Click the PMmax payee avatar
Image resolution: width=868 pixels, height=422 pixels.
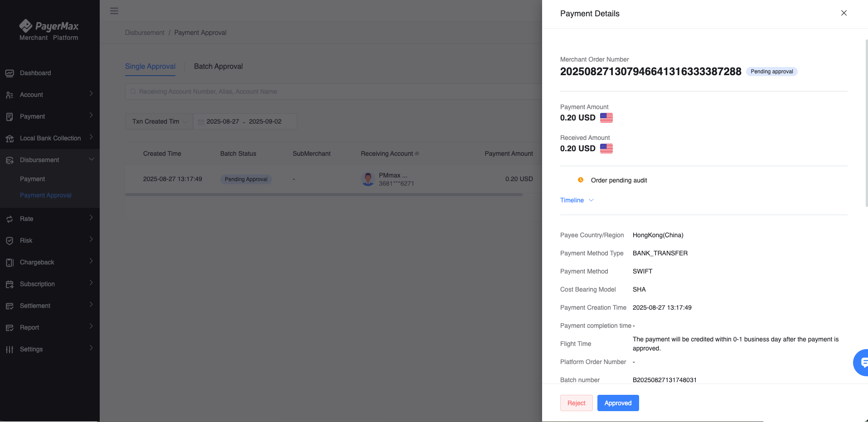pyautogui.click(x=368, y=179)
